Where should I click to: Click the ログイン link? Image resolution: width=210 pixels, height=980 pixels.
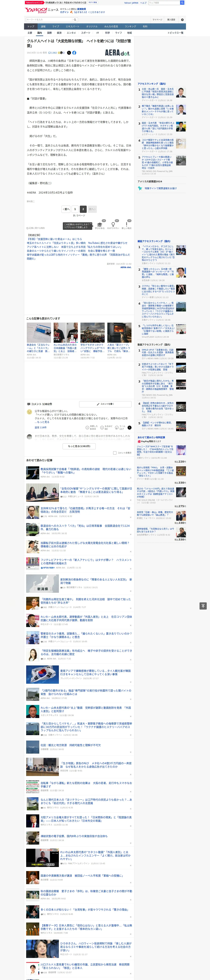(64, 12)
